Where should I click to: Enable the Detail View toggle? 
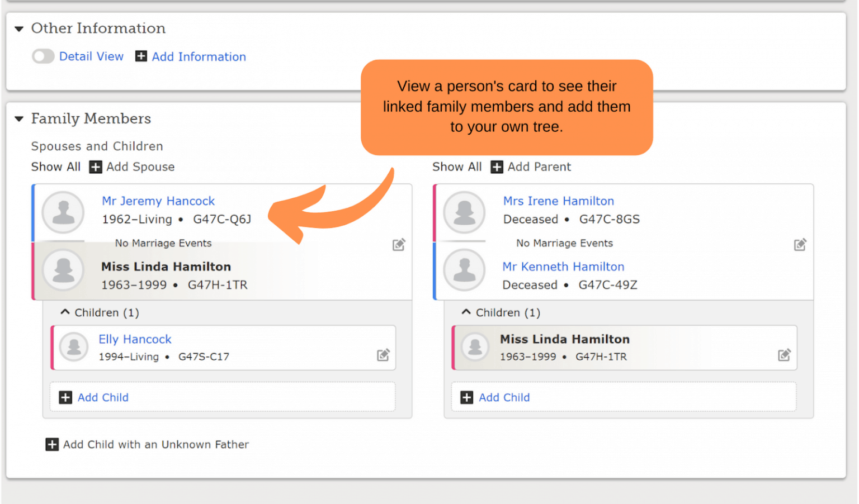pyautogui.click(x=43, y=56)
